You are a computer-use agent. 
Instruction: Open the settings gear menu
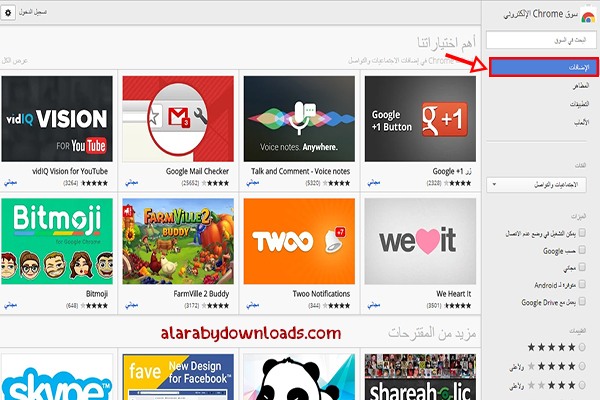click(8, 13)
